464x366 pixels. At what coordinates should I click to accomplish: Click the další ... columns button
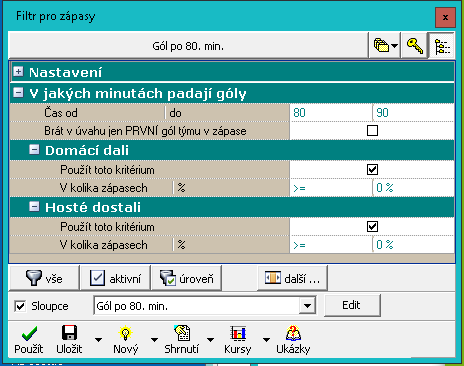pyautogui.click(x=293, y=278)
